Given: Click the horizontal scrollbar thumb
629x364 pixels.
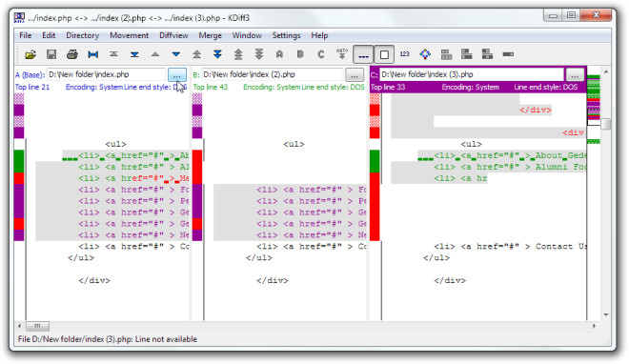Looking at the screenshot, I should tap(37, 326).
